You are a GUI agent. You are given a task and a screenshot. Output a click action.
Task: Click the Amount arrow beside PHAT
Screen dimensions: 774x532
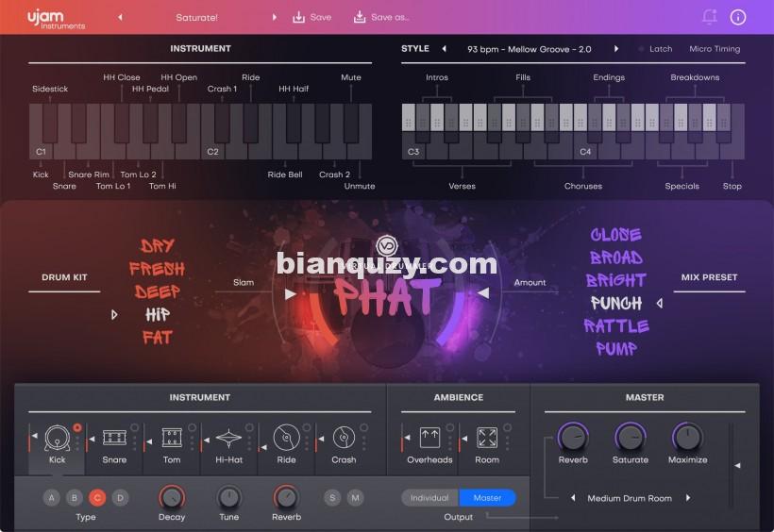tap(483, 293)
